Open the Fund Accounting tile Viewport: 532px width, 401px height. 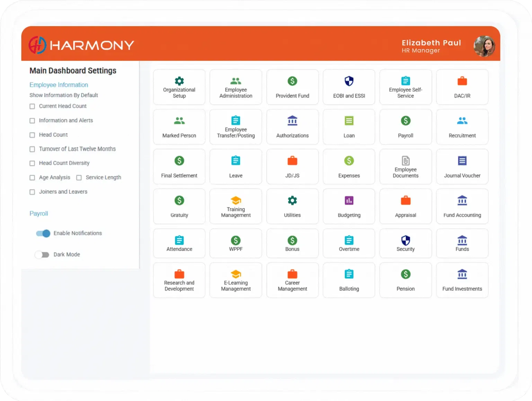pyautogui.click(x=462, y=207)
